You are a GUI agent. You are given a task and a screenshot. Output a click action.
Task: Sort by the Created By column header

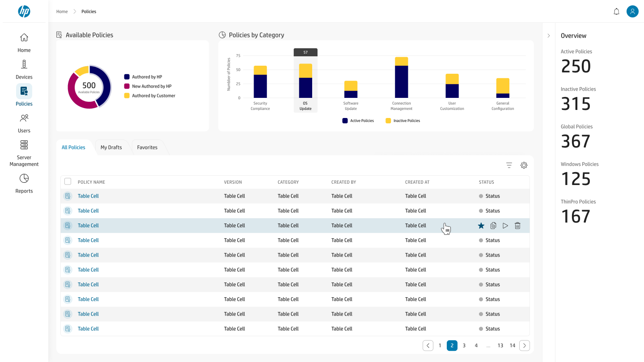pyautogui.click(x=343, y=182)
